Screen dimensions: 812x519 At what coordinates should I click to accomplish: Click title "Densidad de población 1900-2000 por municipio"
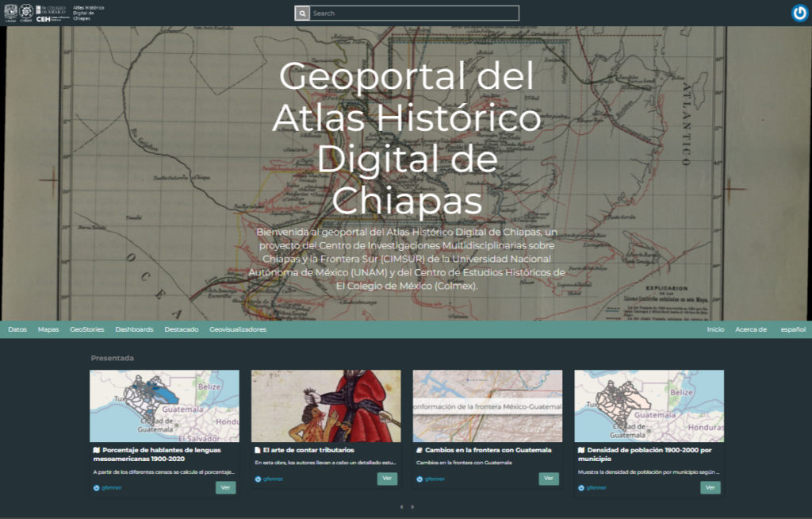coord(645,454)
